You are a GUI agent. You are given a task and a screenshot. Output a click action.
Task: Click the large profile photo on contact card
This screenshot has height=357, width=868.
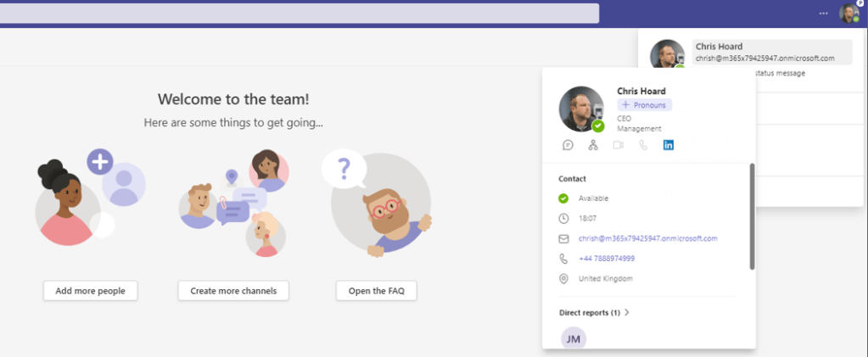point(581,109)
